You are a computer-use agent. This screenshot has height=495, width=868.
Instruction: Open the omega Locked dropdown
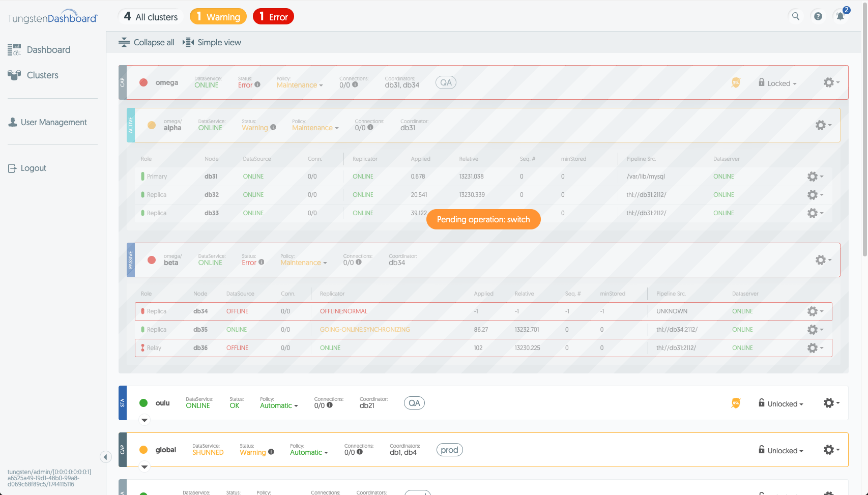777,83
